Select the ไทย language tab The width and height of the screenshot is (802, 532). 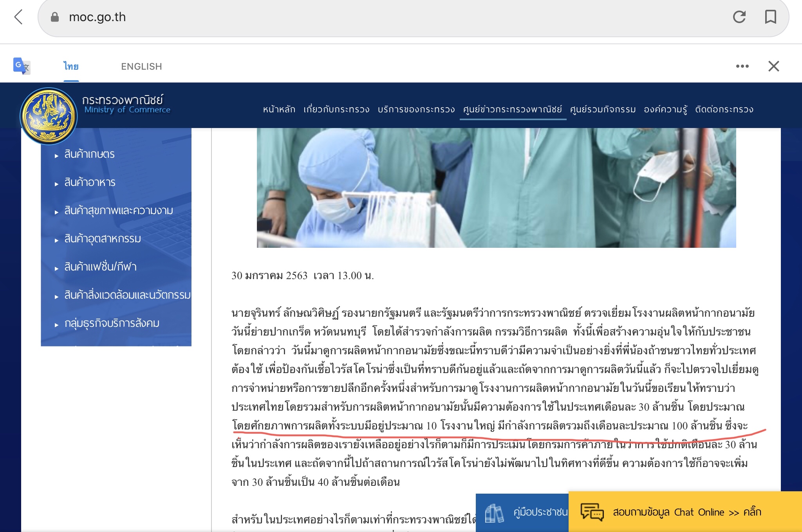[71, 67]
